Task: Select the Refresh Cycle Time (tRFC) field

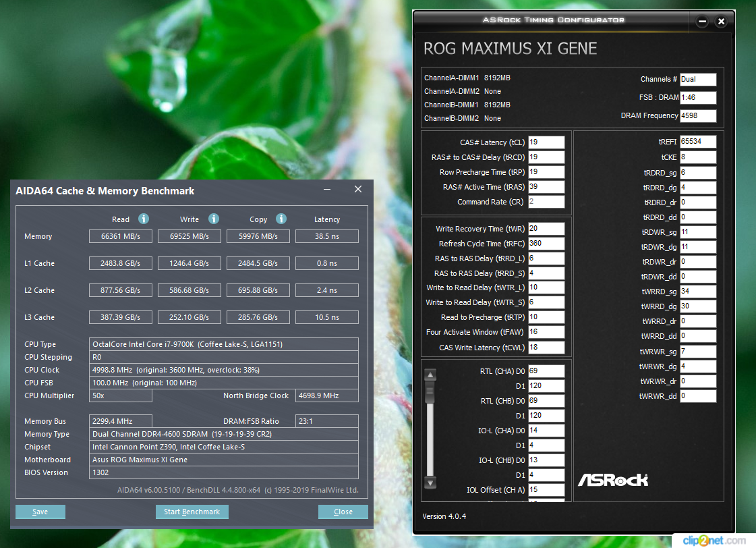Action: pos(546,244)
